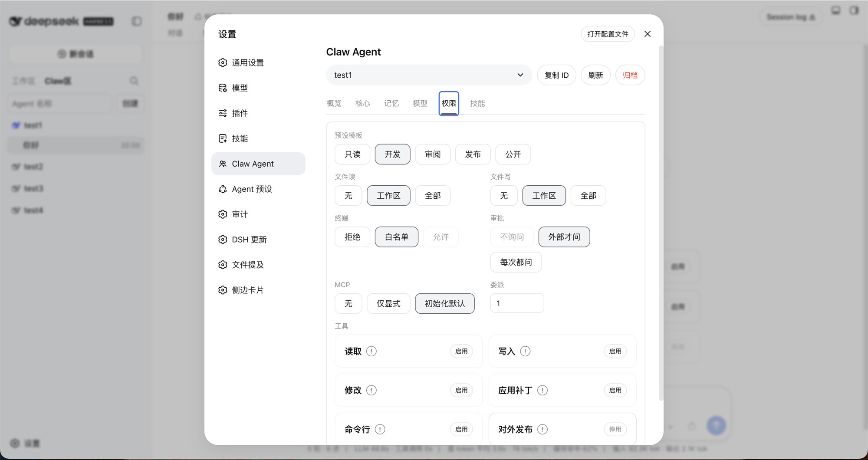This screenshot has width=868, height=460.
Task: Set 文件写 to 无
Action: 504,196
